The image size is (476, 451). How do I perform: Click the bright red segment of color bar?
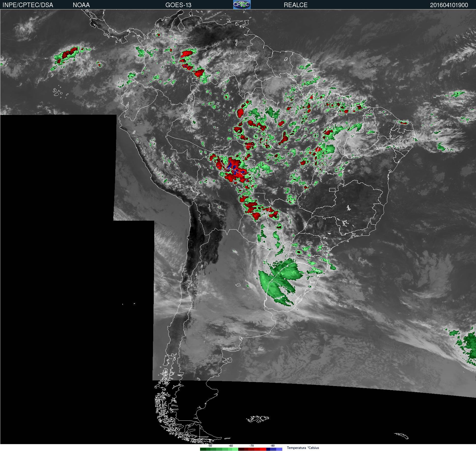click(263, 449)
